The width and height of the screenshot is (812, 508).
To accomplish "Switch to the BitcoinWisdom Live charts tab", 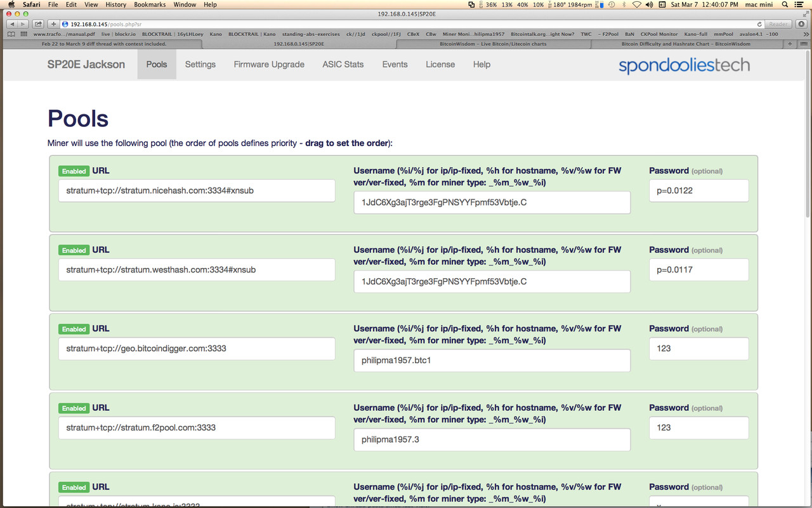I will 493,44.
